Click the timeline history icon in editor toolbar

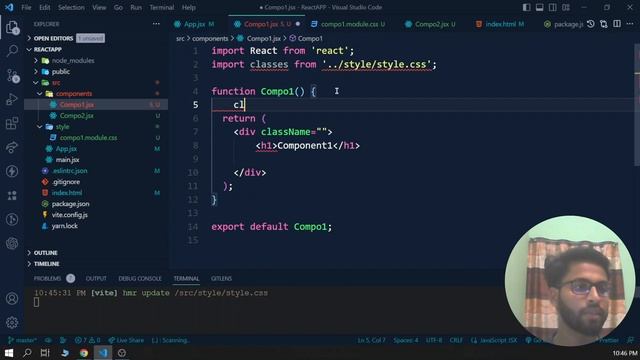(x=591, y=24)
